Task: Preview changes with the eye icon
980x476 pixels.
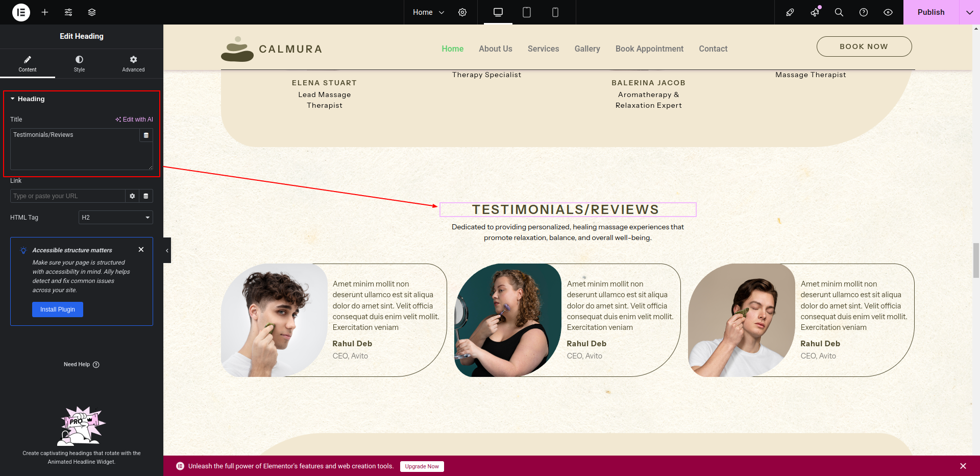Action: pos(888,12)
